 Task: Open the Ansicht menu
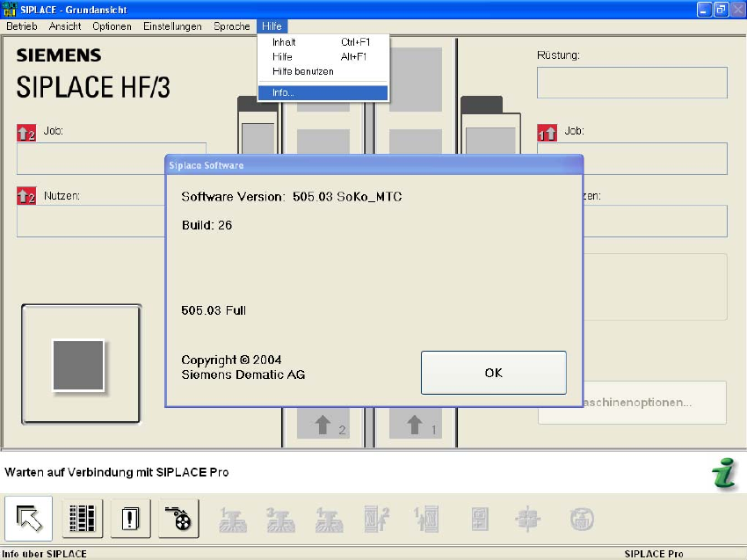point(65,26)
